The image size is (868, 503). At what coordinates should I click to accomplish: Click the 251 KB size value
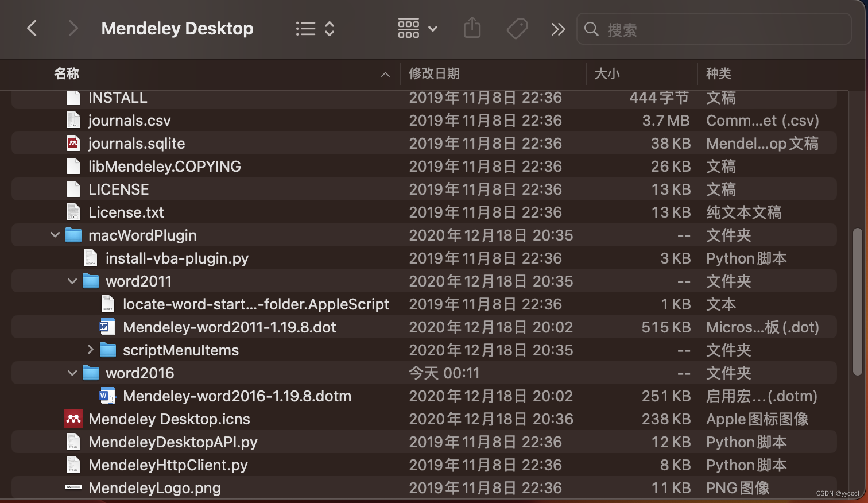(666, 396)
